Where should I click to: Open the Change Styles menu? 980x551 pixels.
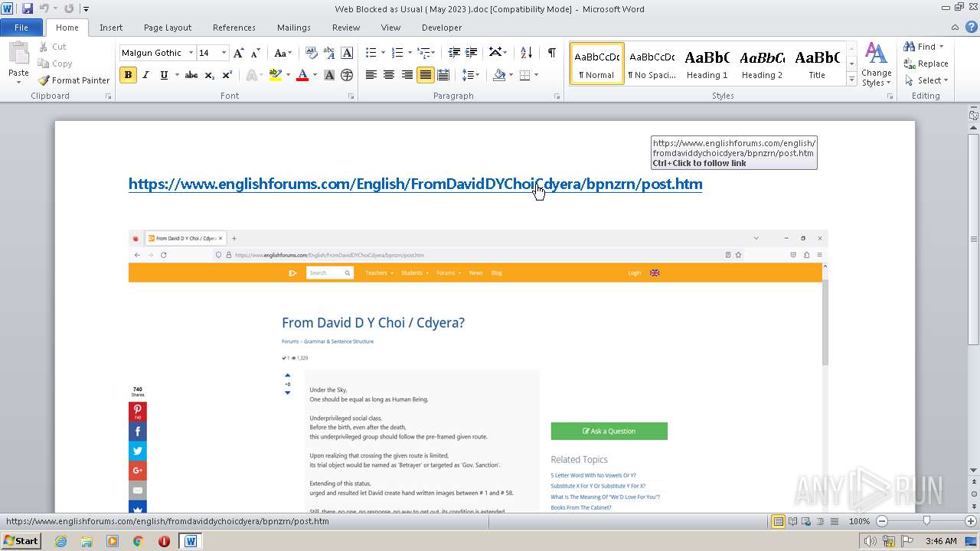click(x=877, y=65)
